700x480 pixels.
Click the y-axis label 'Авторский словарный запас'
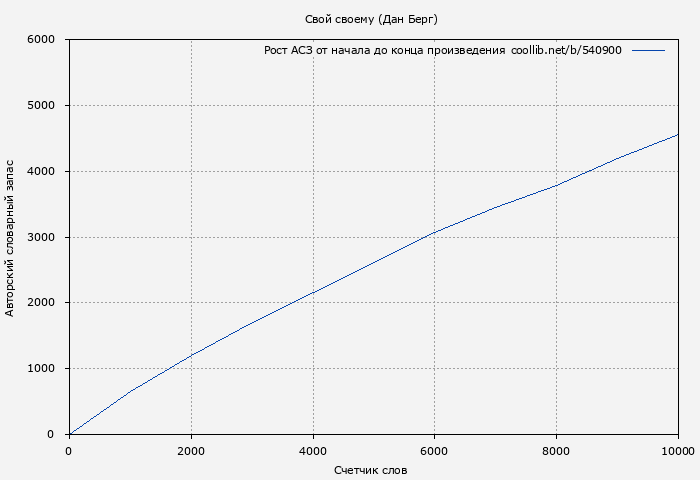click(x=11, y=237)
